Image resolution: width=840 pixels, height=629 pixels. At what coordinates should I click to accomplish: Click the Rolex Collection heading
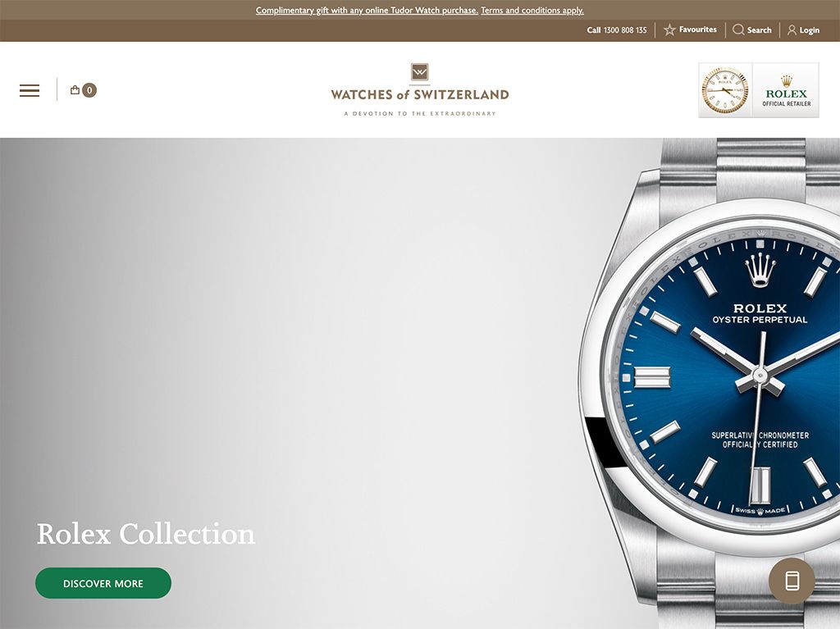coord(146,534)
